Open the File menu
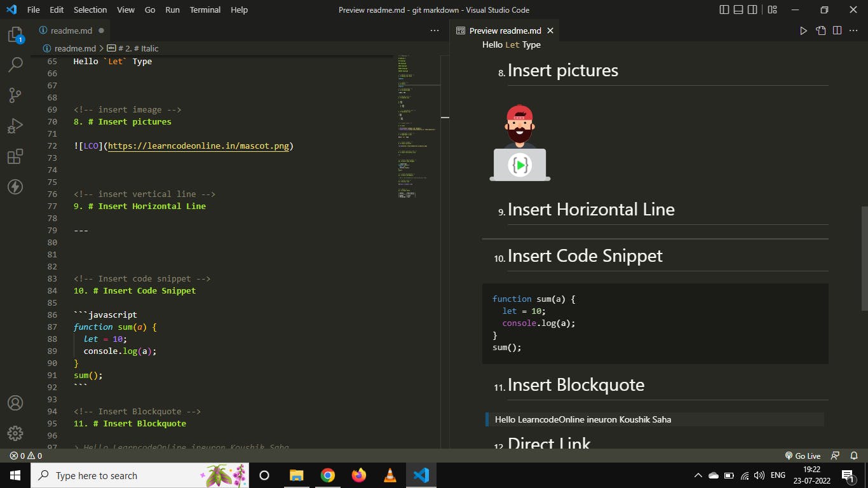The image size is (868, 488). [x=33, y=10]
